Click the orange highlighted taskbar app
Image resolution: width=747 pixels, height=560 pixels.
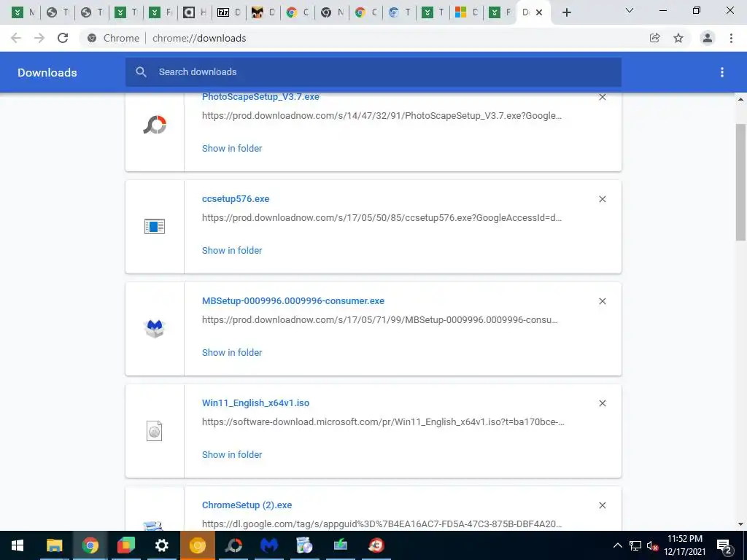pyautogui.click(x=197, y=545)
